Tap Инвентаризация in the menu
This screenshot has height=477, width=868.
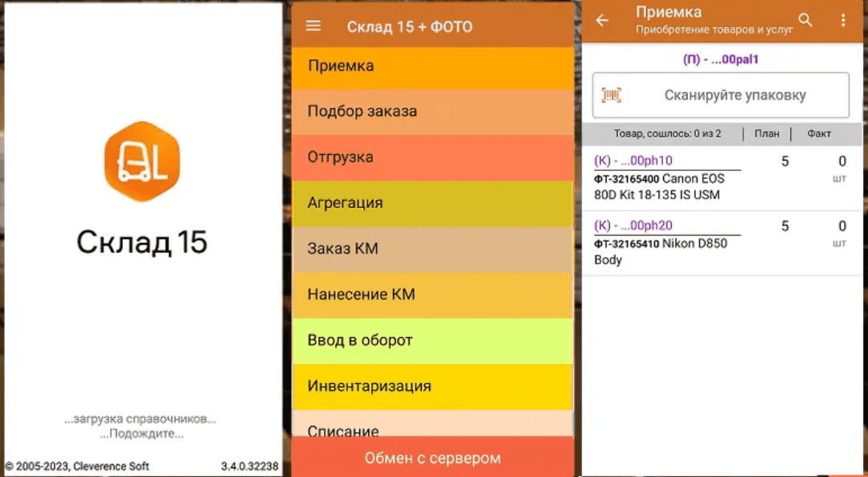point(432,386)
